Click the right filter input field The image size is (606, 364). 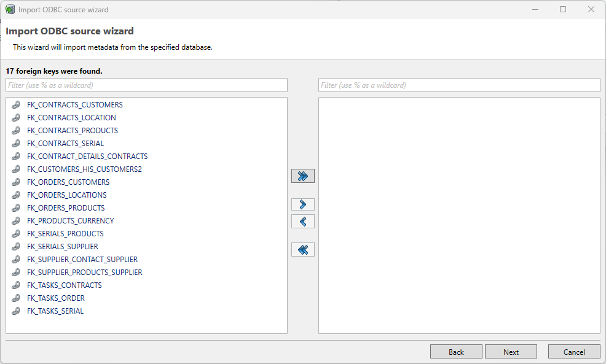[458, 85]
